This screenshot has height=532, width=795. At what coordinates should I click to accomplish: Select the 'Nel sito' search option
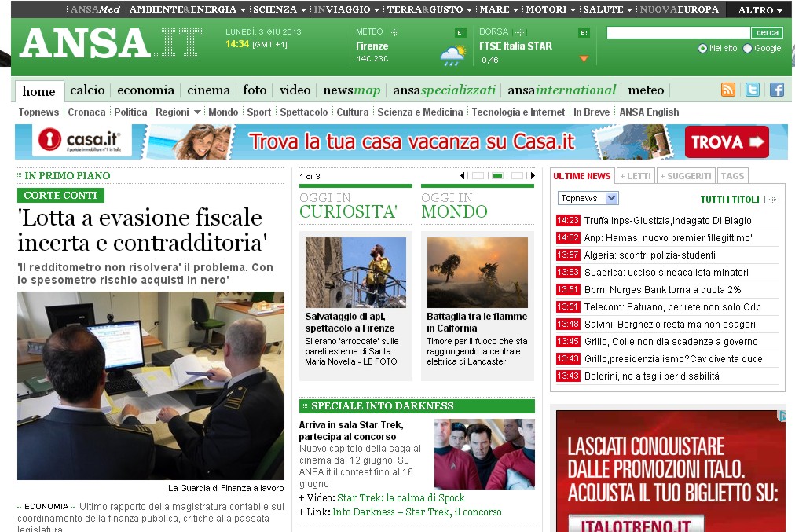702,49
